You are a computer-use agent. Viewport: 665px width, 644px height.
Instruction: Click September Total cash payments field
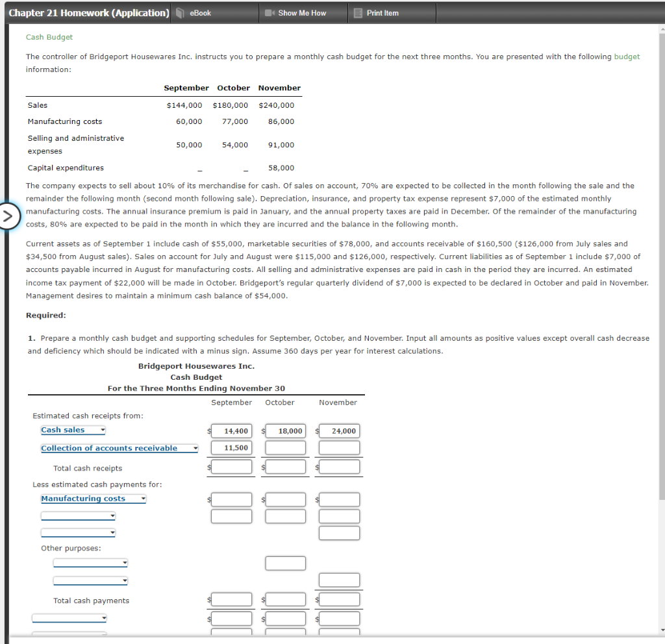tap(232, 599)
